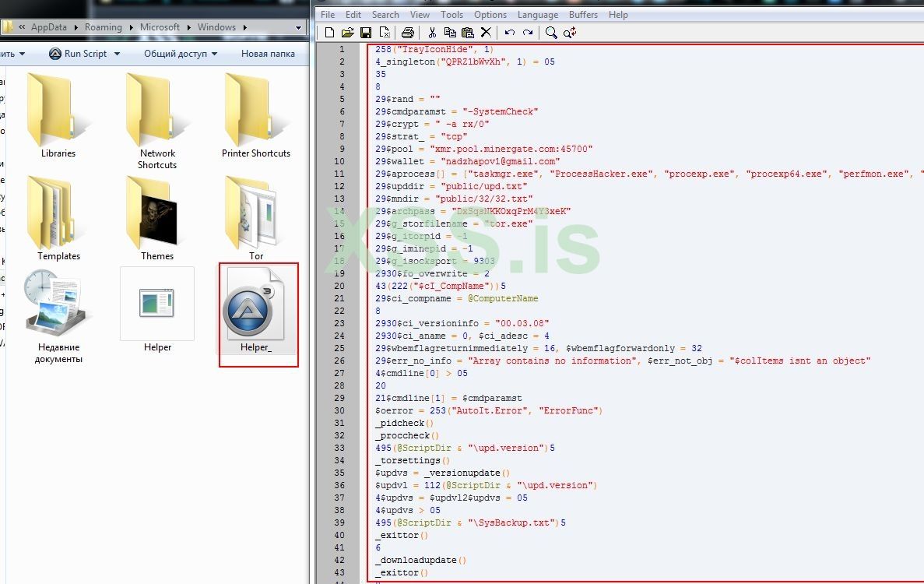Expand the arrow after Roaming in breadcrumb
The width and height of the screenshot is (924, 584).
pyautogui.click(x=132, y=27)
